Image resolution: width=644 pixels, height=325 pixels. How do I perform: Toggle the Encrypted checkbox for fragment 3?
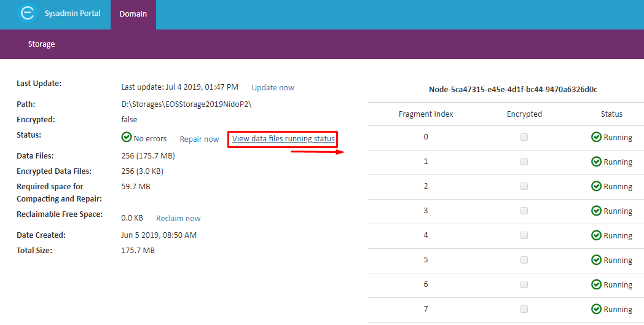pyautogui.click(x=524, y=211)
